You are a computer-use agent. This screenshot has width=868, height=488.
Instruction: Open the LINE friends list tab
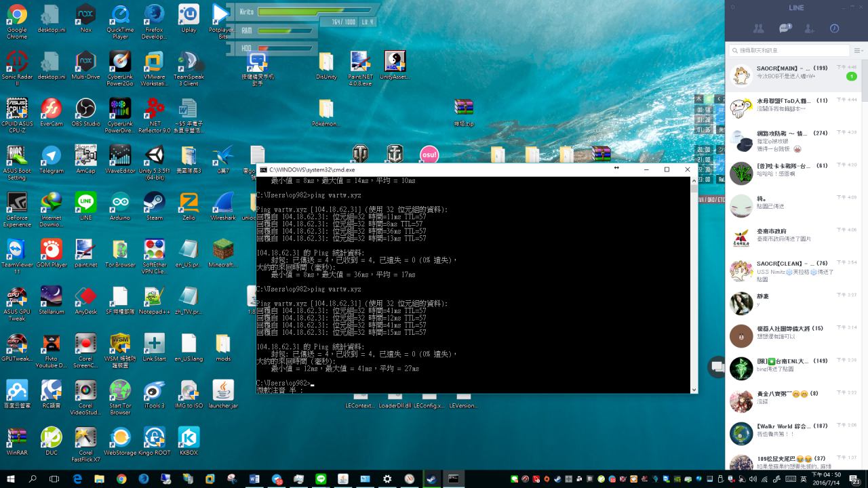pyautogui.click(x=759, y=28)
